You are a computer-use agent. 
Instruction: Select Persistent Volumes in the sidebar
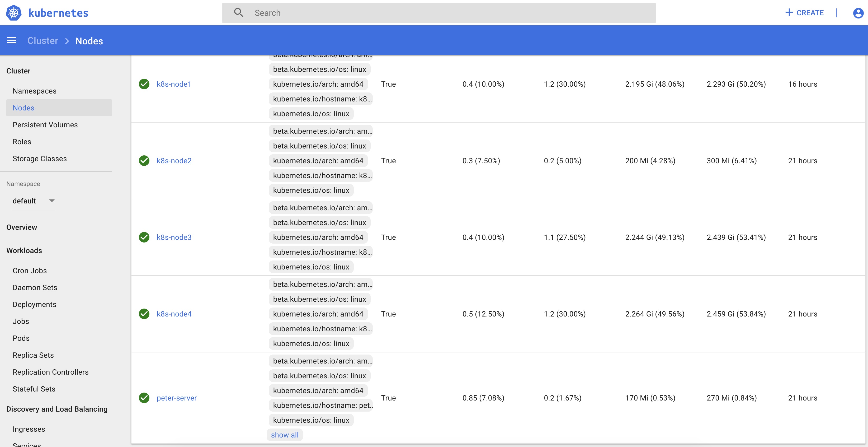[x=45, y=125]
